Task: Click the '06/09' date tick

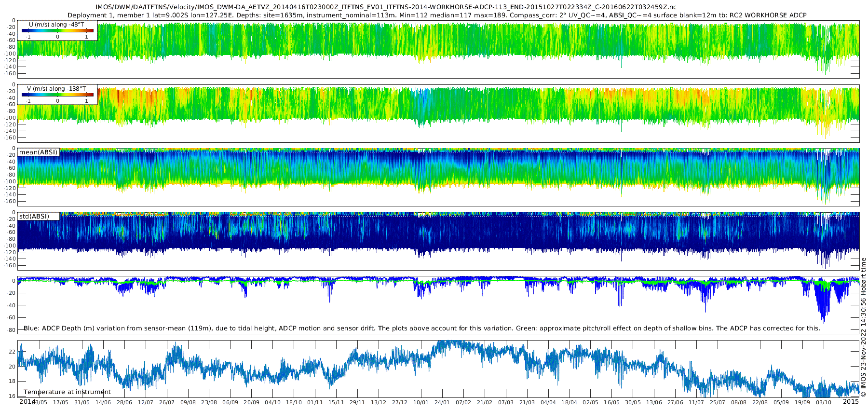Action: coord(231,403)
